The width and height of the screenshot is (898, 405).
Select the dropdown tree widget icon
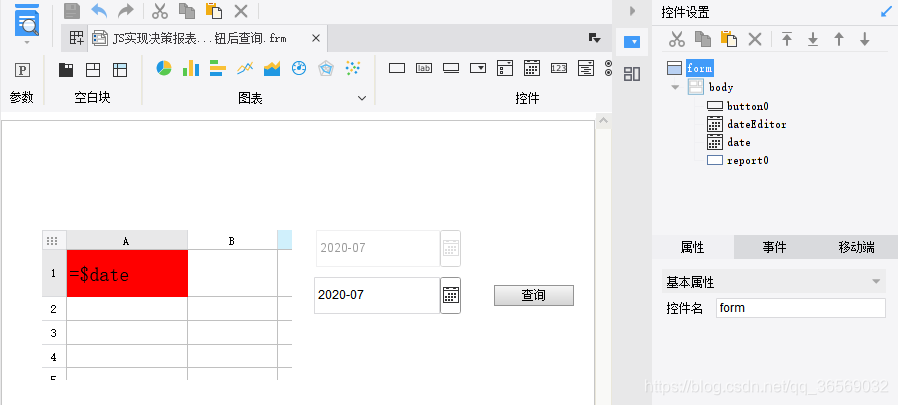click(x=505, y=68)
